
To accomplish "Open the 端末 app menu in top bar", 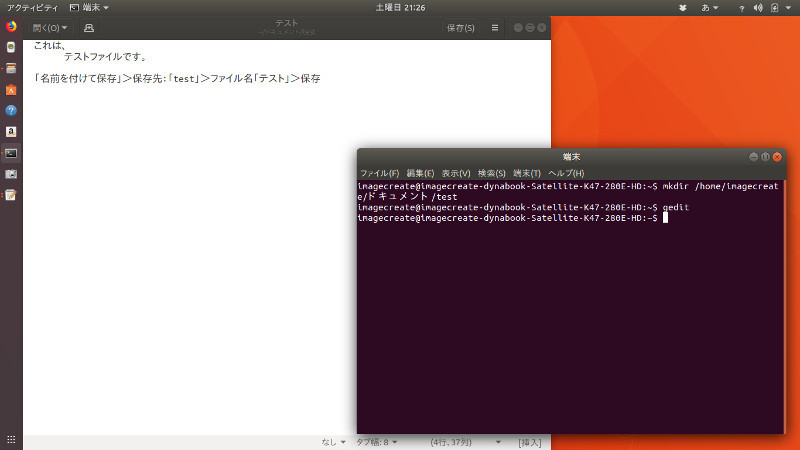I will (x=89, y=8).
